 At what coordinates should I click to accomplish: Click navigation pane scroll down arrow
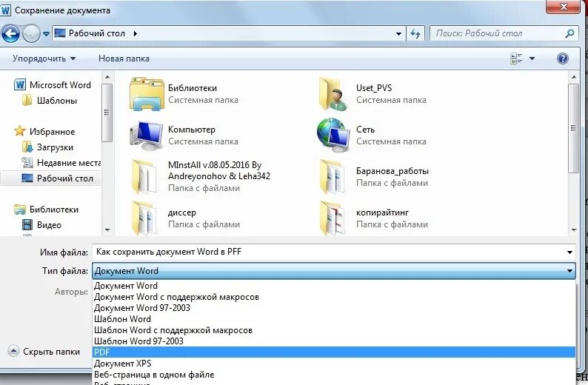pos(107,230)
